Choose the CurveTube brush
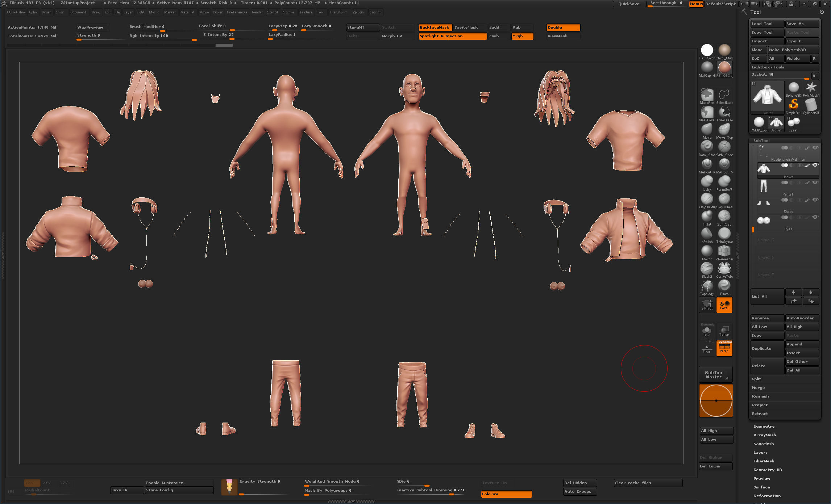This screenshot has height=504, width=831. click(x=724, y=269)
